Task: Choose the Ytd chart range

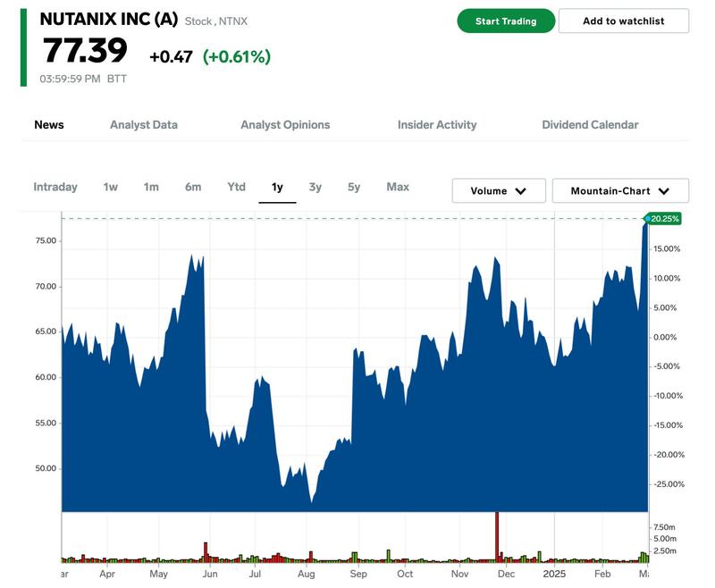Action: click(x=236, y=187)
